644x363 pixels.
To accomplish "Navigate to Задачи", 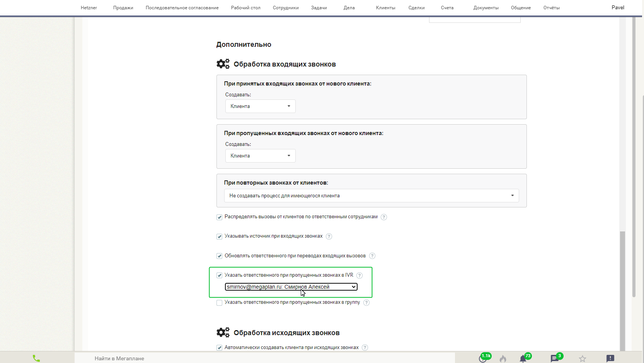I will point(319,8).
